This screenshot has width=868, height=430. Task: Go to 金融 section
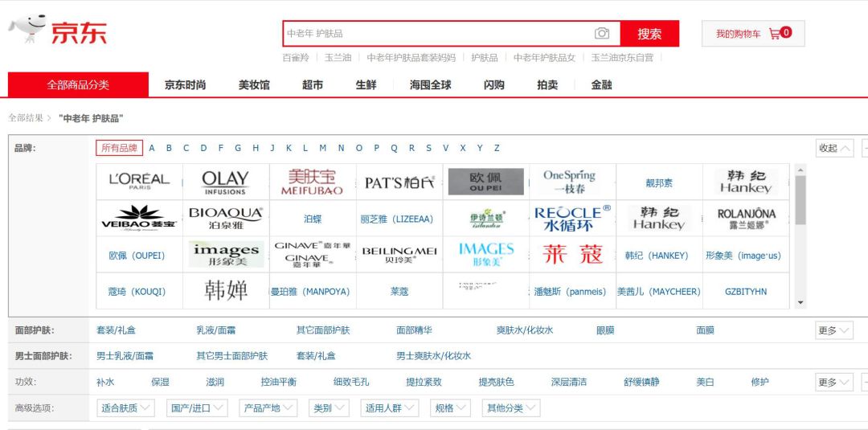click(601, 85)
